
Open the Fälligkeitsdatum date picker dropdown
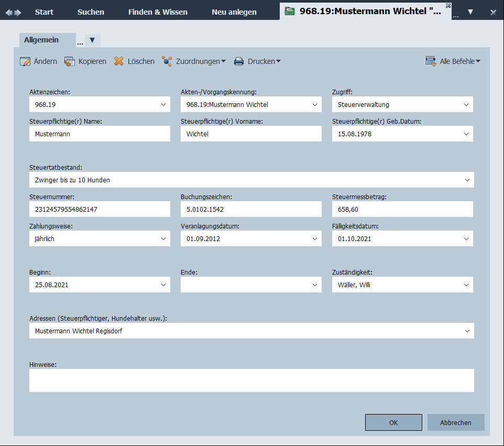pyautogui.click(x=466, y=238)
